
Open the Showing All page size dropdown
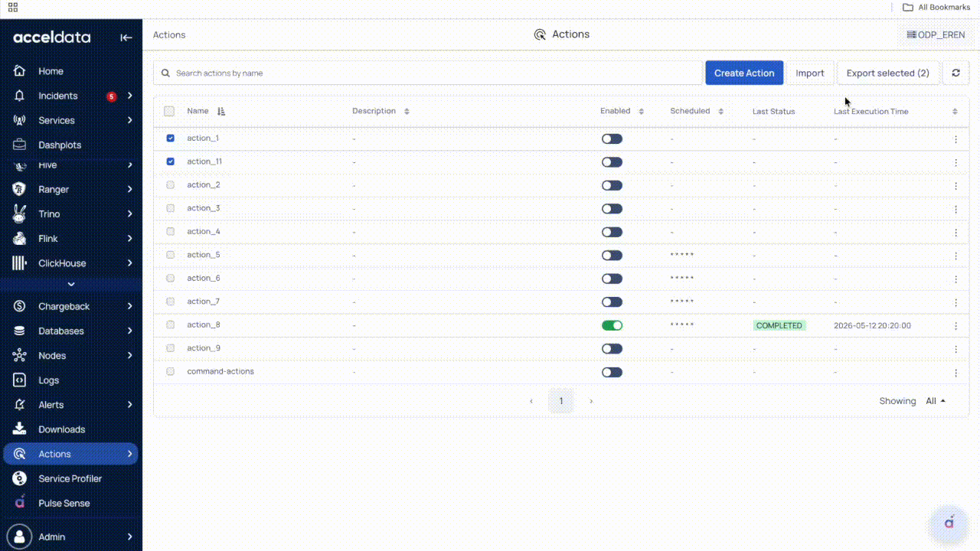(936, 401)
